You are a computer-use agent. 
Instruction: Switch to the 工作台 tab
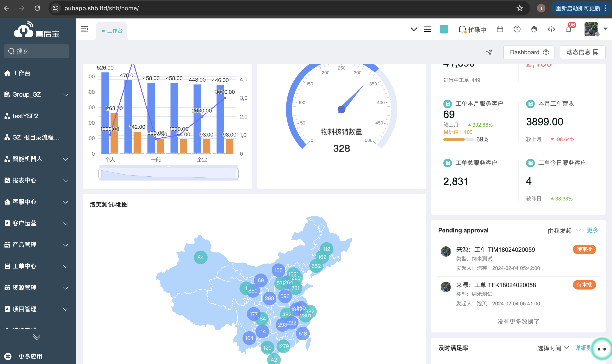[112, 31]
